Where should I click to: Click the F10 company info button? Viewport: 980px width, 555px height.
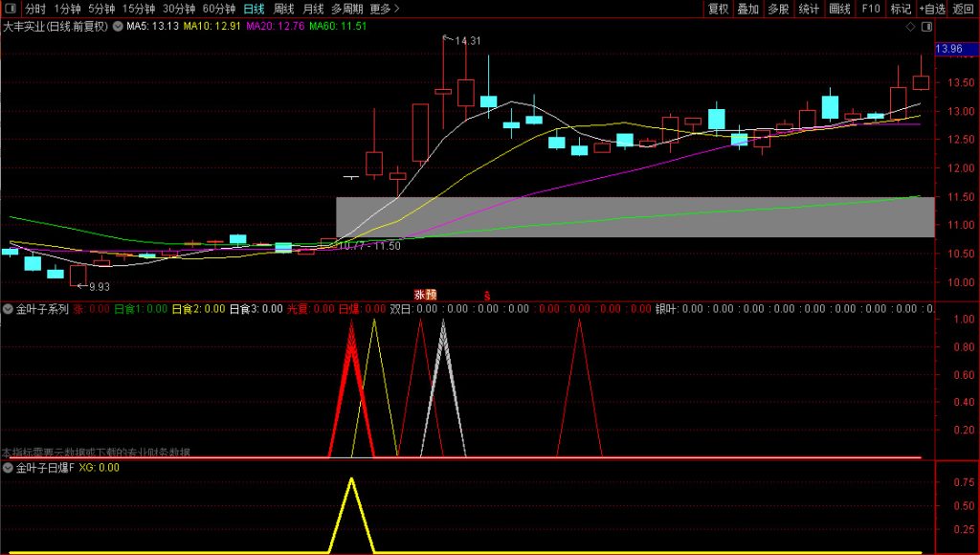pos(870,9)
